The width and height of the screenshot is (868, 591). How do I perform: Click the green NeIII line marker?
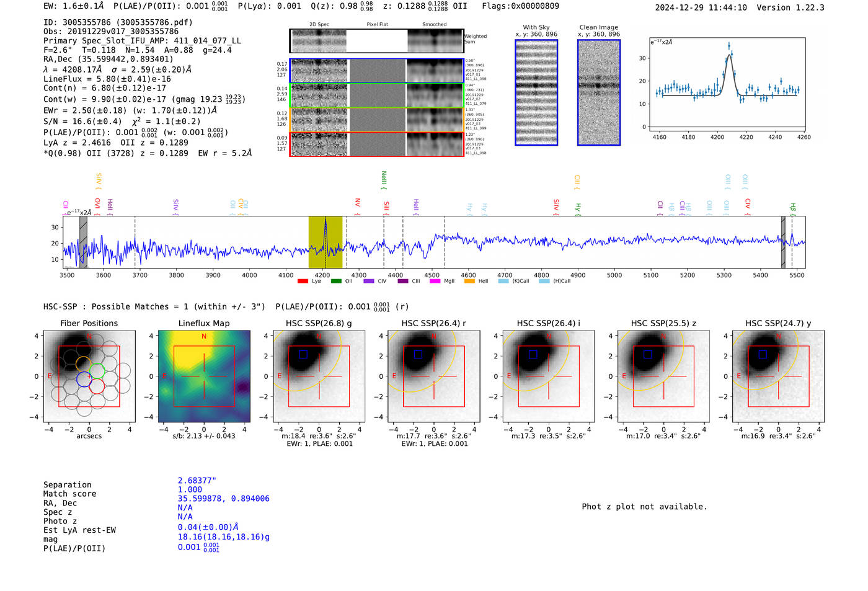point(384,180)
